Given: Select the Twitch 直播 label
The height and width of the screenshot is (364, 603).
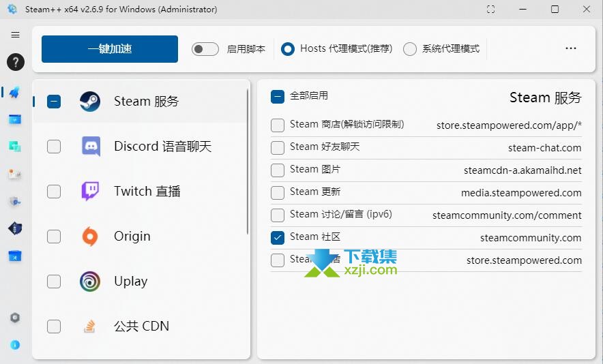Looking at the screenshot, I should (x=147, y=191).
